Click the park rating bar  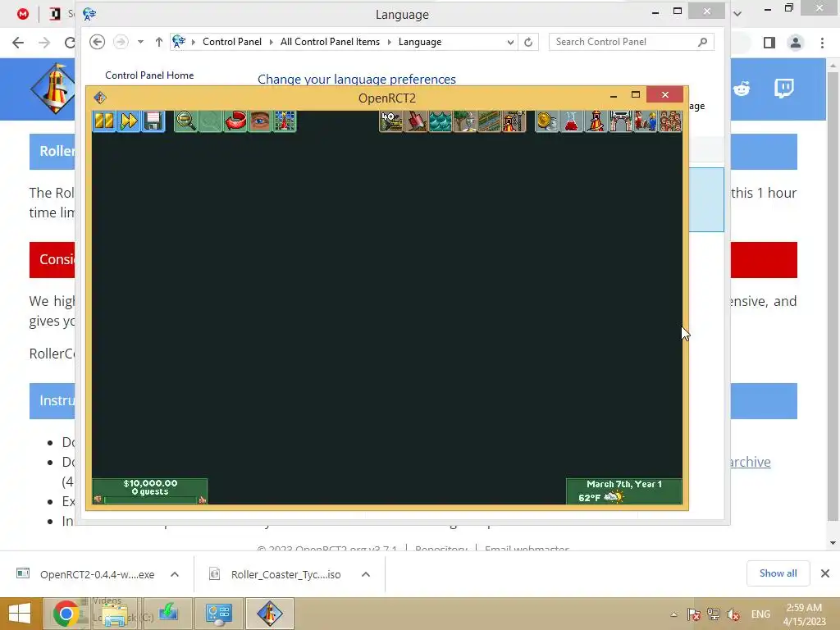pyautogui.click(x=151, y=500)
